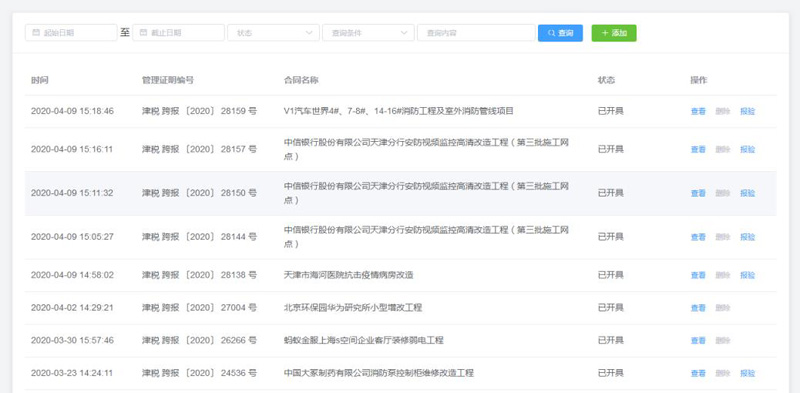Click certificate number 津税 跨报〔2020〕28144 号

click(199, 237)
